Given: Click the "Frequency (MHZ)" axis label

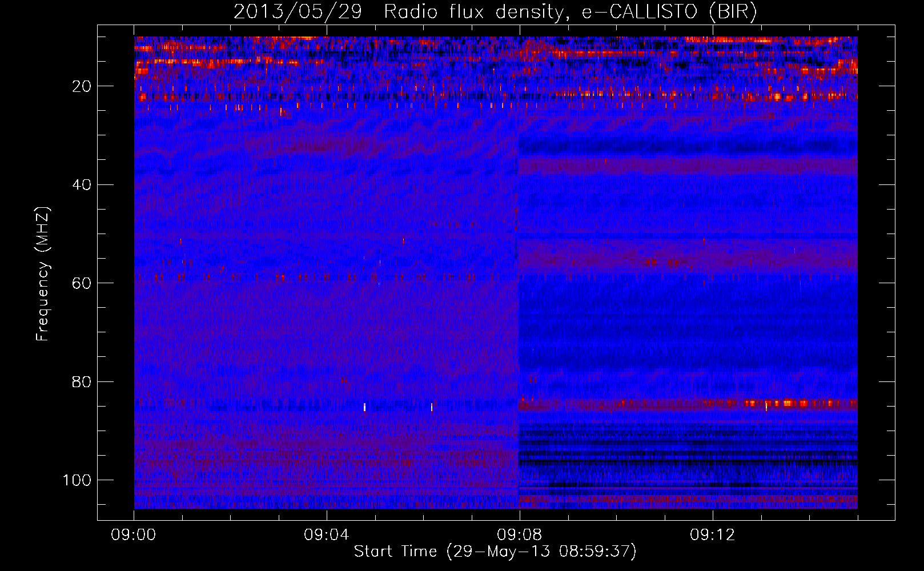Looking at the screenshot, I should (x=43, y=274).
